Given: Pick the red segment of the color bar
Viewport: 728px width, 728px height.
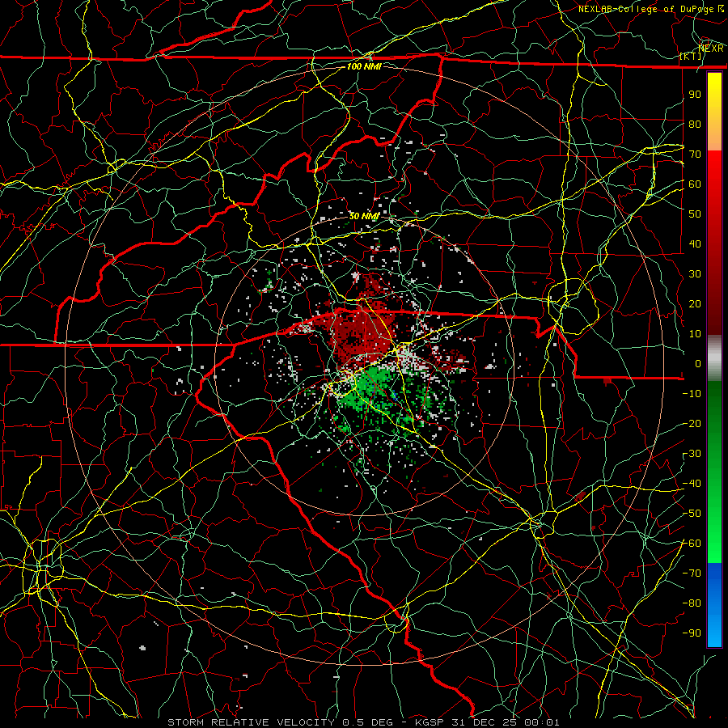Looking at the screenshot, I should tap(714, 241).
